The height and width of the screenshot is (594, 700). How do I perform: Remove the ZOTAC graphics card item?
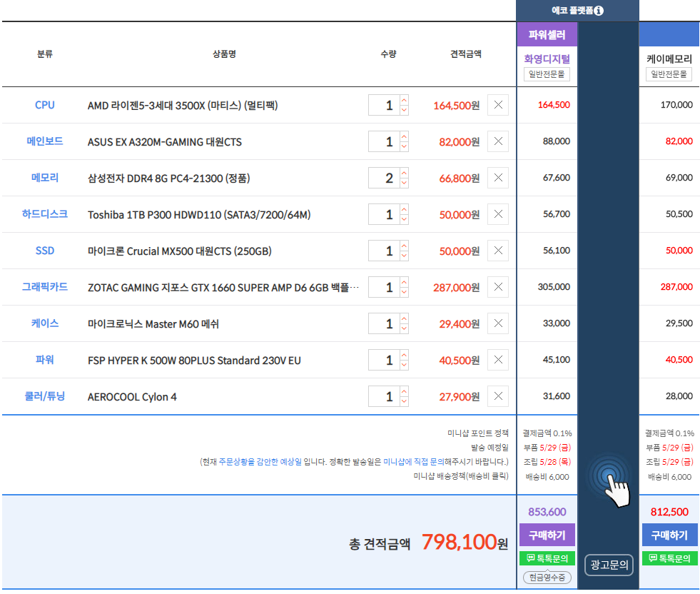pyautogui.click(x=498, y=287)
